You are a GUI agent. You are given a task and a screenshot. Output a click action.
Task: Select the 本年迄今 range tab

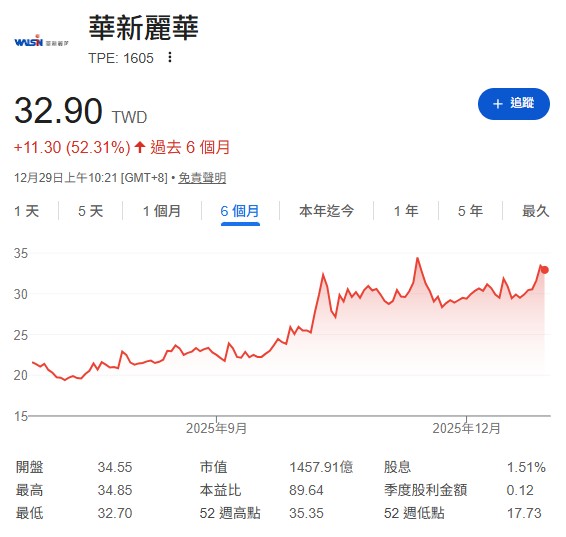coord(326,211)
